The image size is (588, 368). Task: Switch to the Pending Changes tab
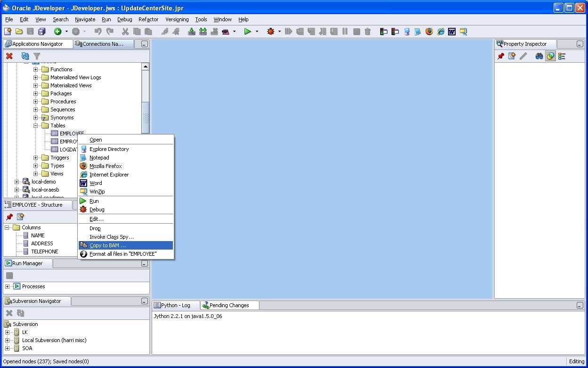coord(229,305)
